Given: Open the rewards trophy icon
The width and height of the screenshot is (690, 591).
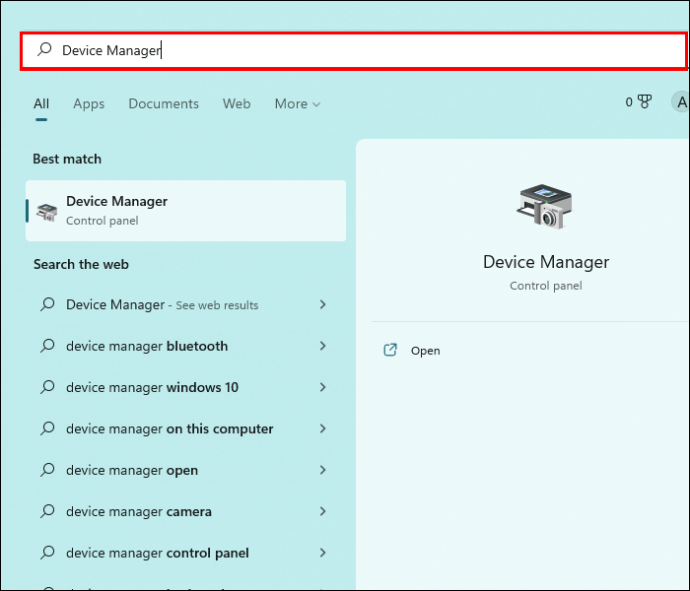Looking at the screenshot, I should [645, 102].
